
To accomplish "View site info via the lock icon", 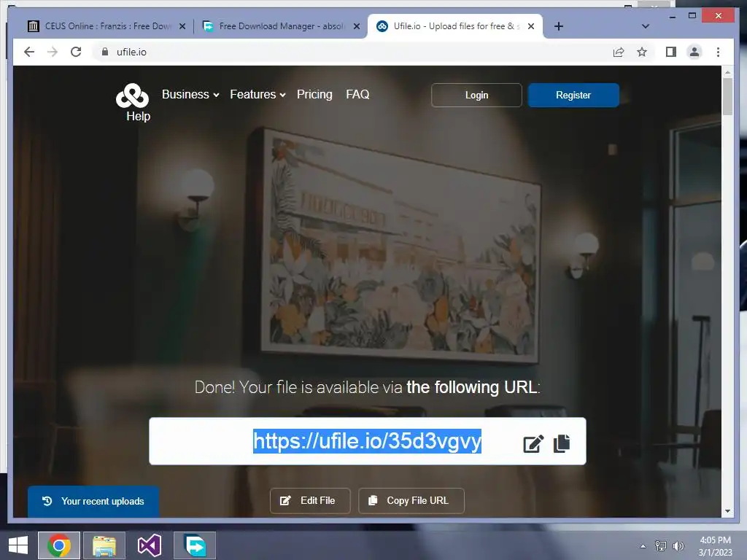I will [105, 52].
